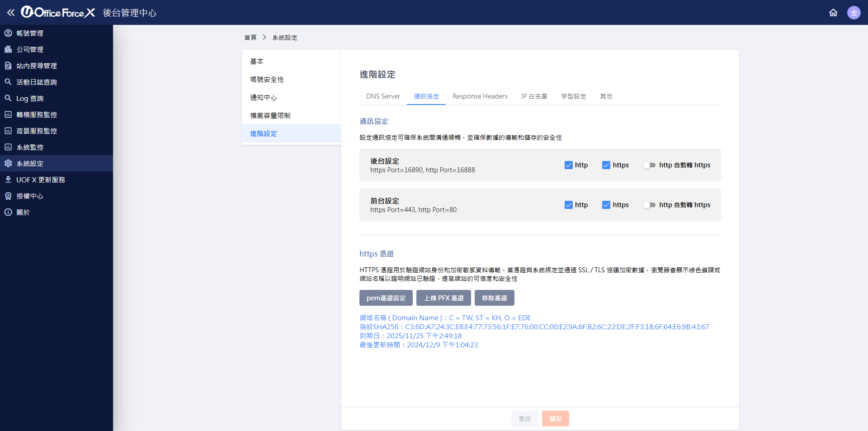Uncheck http for 後台設定
Viewport: 868px width, 431px height.
tap(569, 165)
